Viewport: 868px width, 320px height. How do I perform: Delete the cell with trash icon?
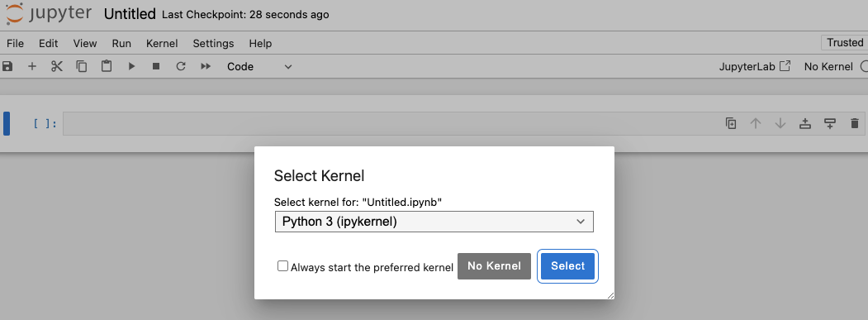854,124
